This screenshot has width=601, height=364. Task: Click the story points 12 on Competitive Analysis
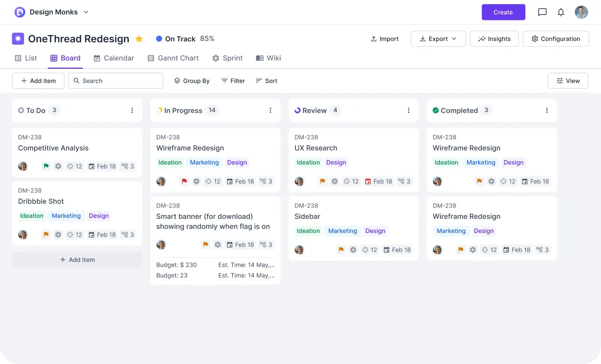pos(74,166)
